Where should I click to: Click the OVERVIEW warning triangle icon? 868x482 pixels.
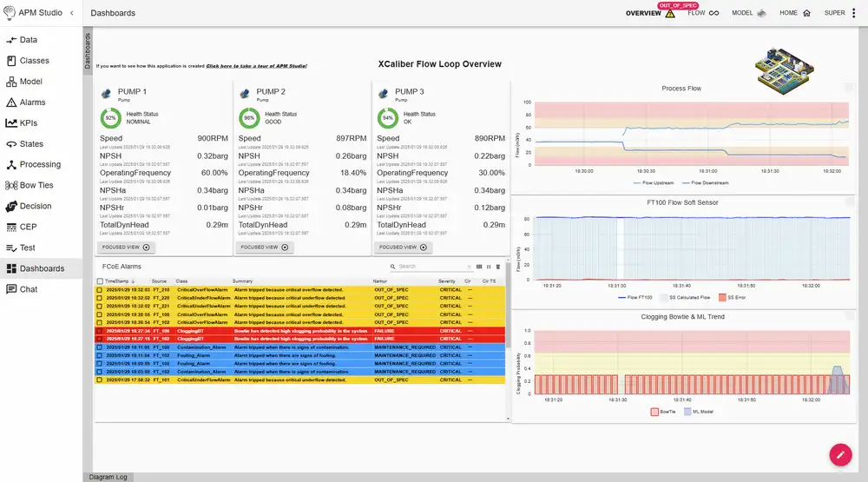pos(670,13)
